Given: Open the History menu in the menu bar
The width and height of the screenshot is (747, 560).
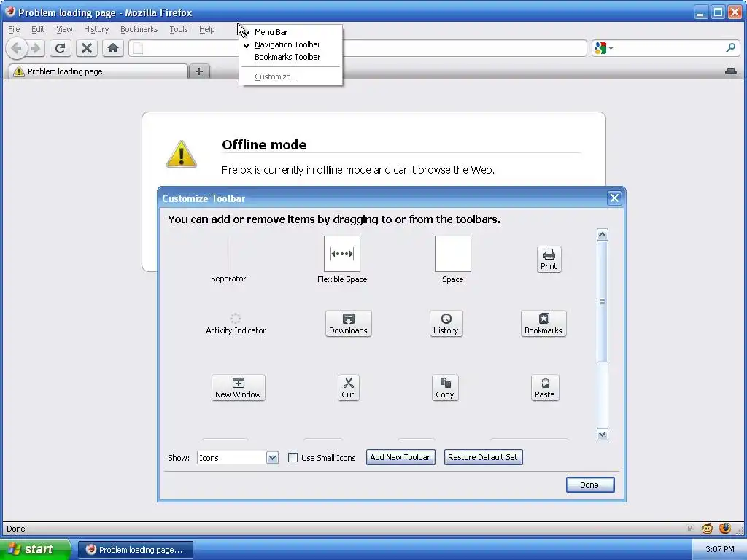Looking at the screenshot, I should (96, 29).
